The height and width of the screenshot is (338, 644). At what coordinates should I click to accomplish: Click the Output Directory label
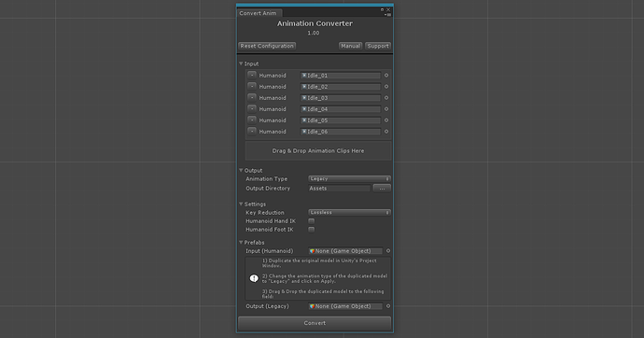pyautogui.click(x=268, y=188)
